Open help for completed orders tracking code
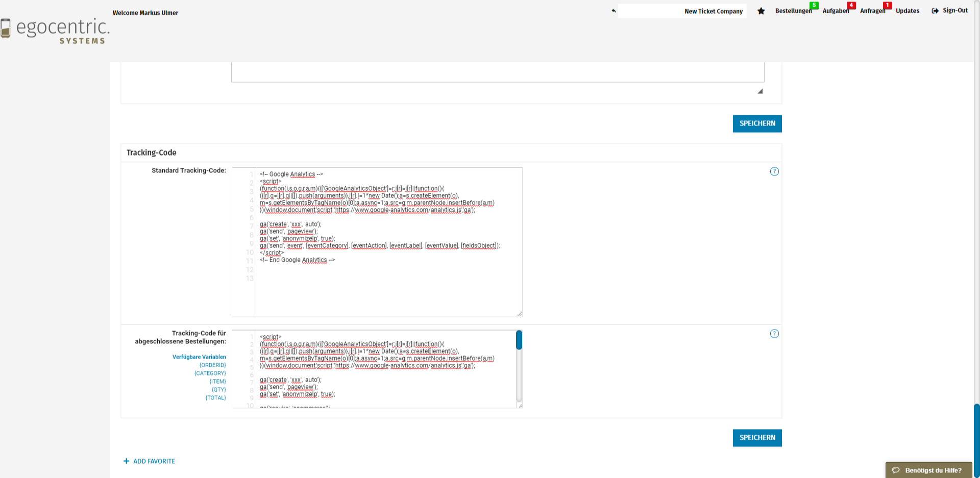The height and width of the screenshot is (478, 980). click(774, 334)
